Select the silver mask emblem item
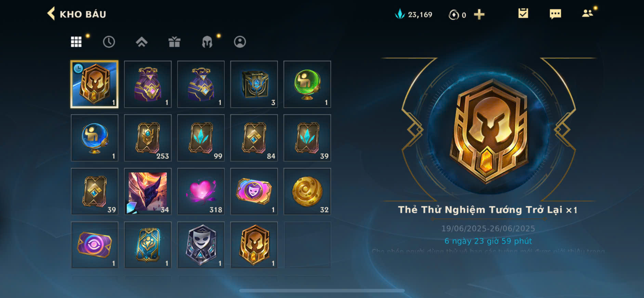Screen dimensions: 644x298 pos(201,245)
